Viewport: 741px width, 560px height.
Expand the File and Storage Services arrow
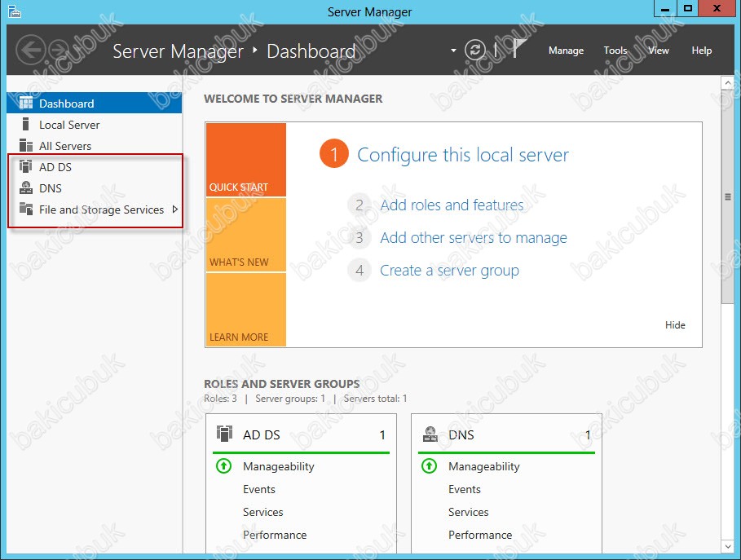click(174, 209)
